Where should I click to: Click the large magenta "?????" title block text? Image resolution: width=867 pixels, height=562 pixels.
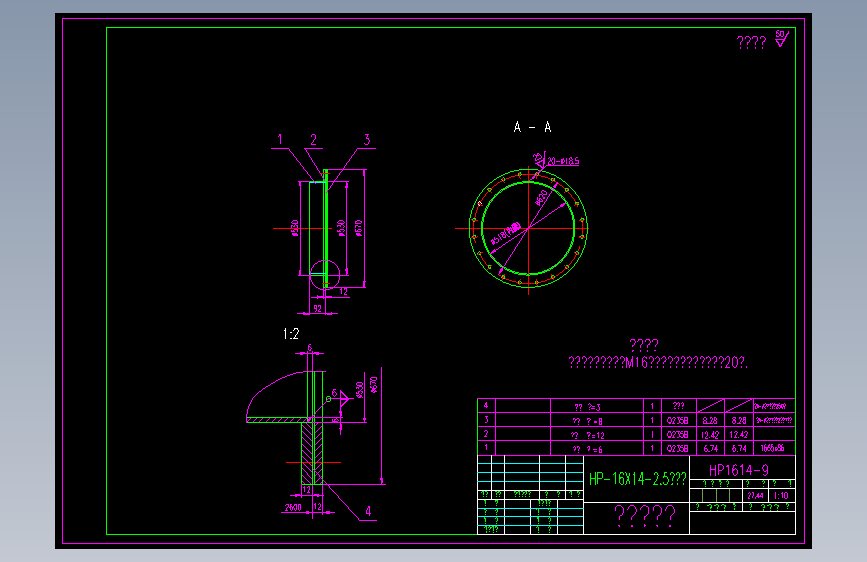click(645, 514)
